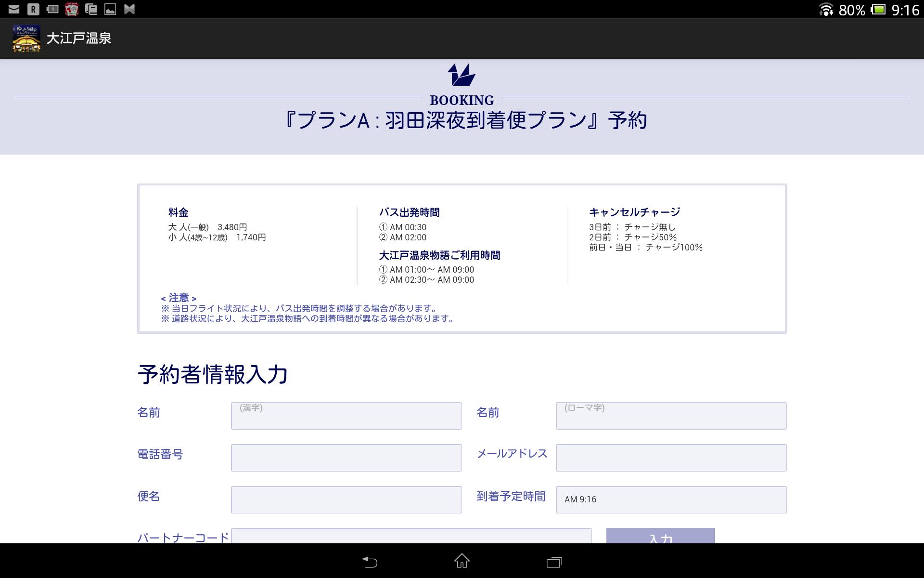Tap the 大江戸温泉 title in the app bar
Screen dimensions: 924x578
79,39
